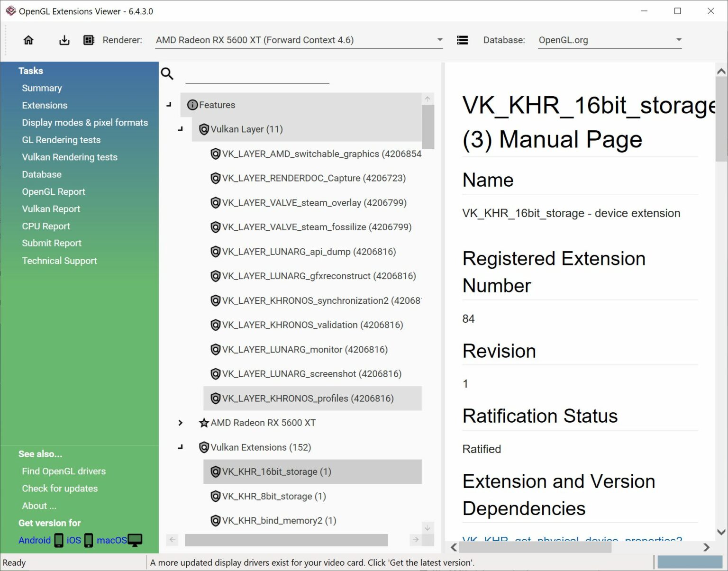Viewport: 728px width, 571px height.
Task: Open Vulkan Rendering tests
Action: click(70, 157)
